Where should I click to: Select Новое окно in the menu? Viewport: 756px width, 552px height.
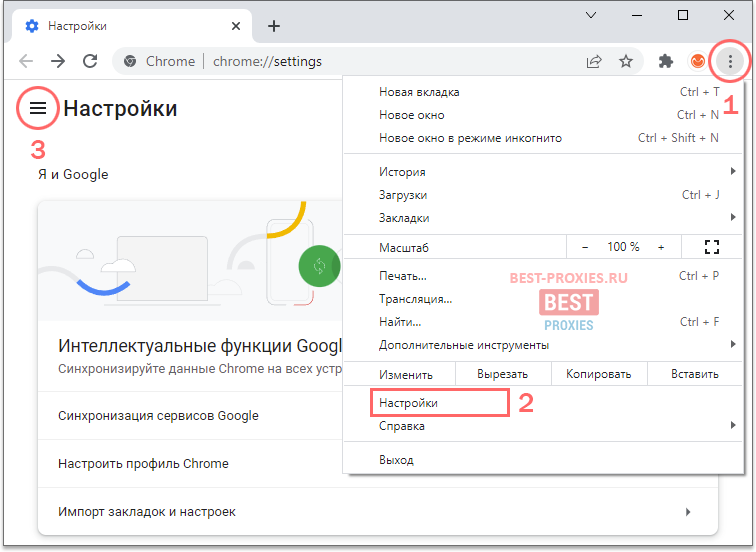543,115
